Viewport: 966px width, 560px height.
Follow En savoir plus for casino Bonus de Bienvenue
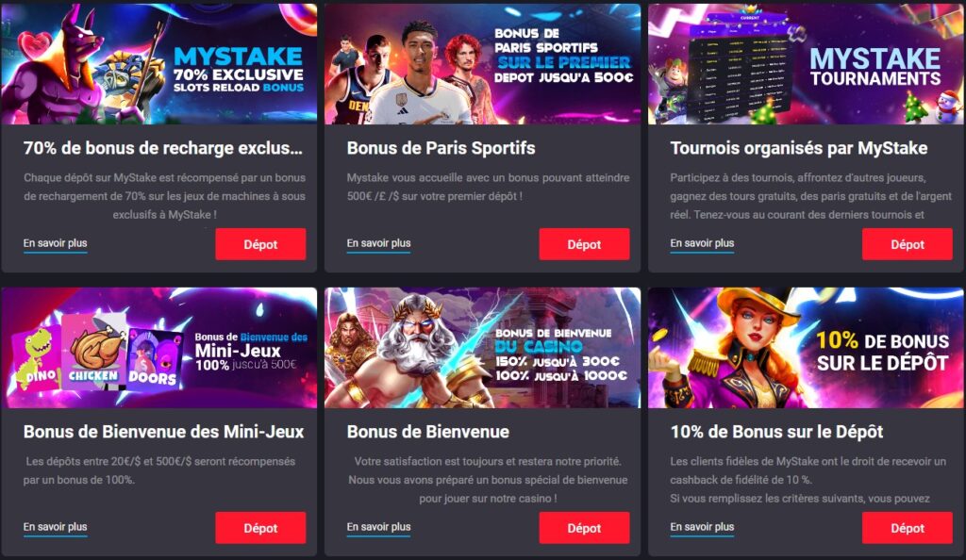pos(379,527)
